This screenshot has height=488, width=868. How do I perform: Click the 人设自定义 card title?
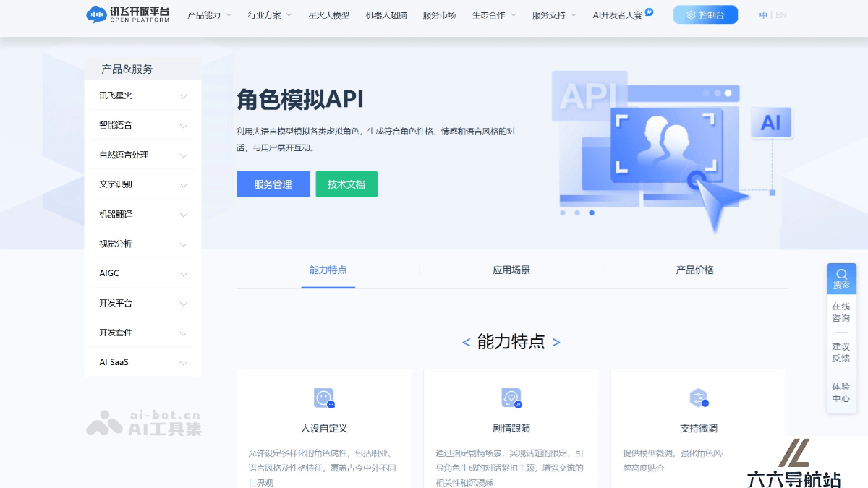point(324,428)
